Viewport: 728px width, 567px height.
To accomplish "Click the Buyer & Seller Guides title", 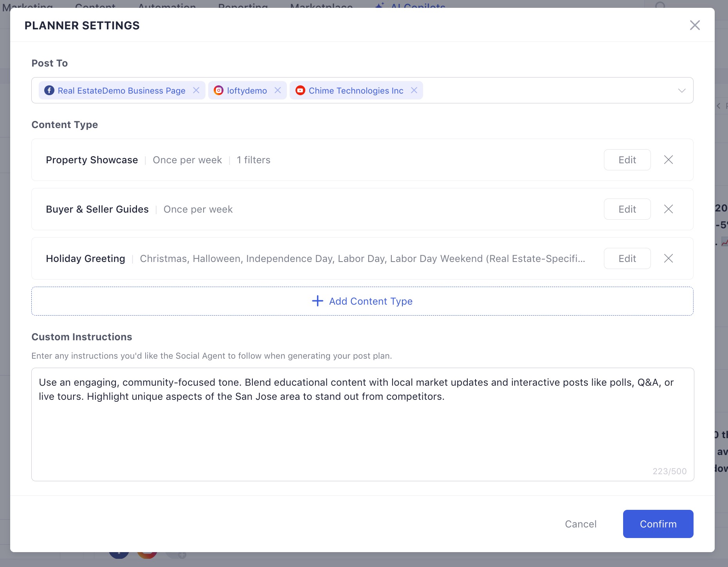I will point(97,209).
